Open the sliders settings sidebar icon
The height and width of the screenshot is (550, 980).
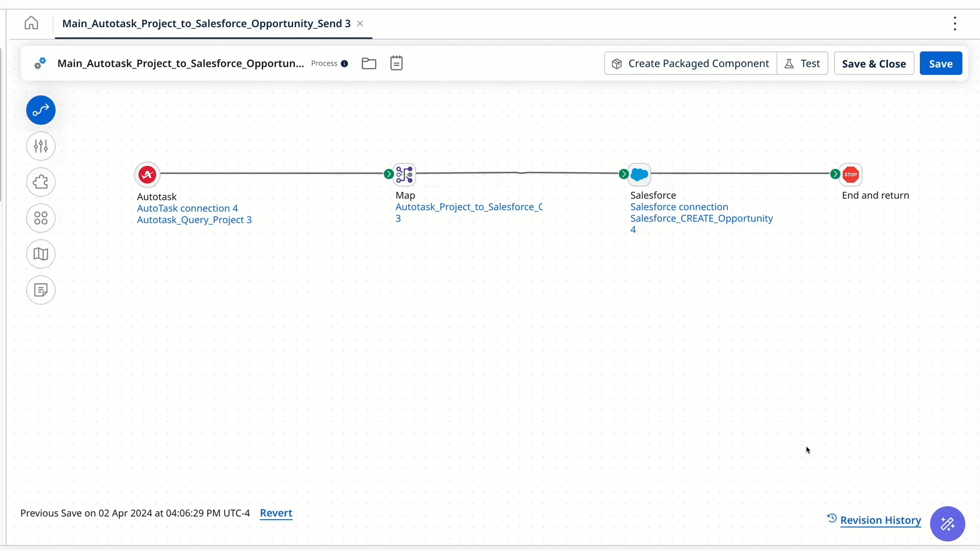(x=41, y=146)
